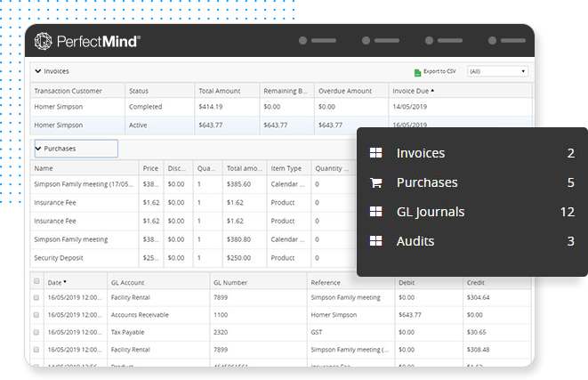
Task: Click the Invoice Due sort arrow
Action: pyautogui.click(x=432, y=91)
